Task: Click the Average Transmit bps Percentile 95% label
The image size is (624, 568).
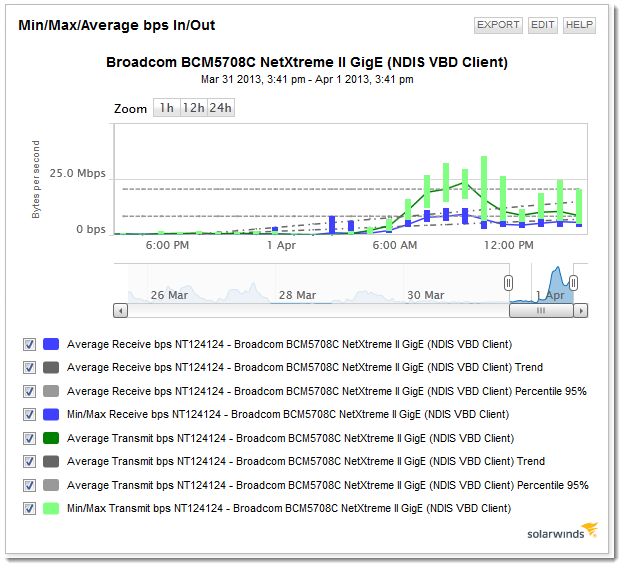Action: pyautogui.click(x=328, y=485)
